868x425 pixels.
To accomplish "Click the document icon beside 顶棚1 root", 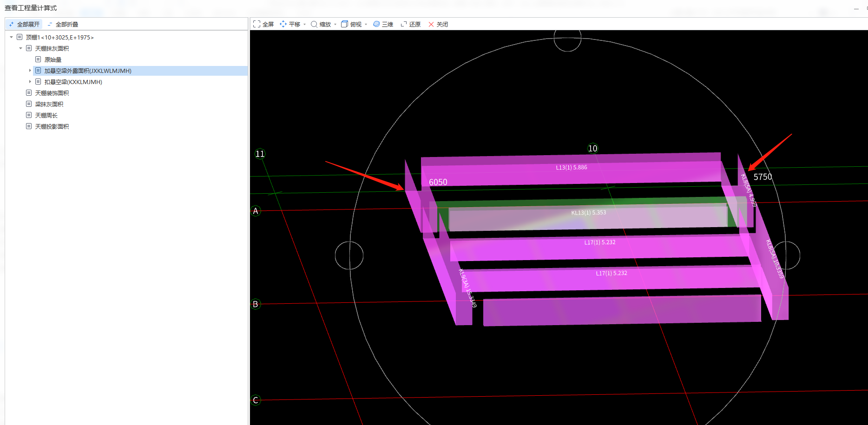I will click(x=20, y=37).
